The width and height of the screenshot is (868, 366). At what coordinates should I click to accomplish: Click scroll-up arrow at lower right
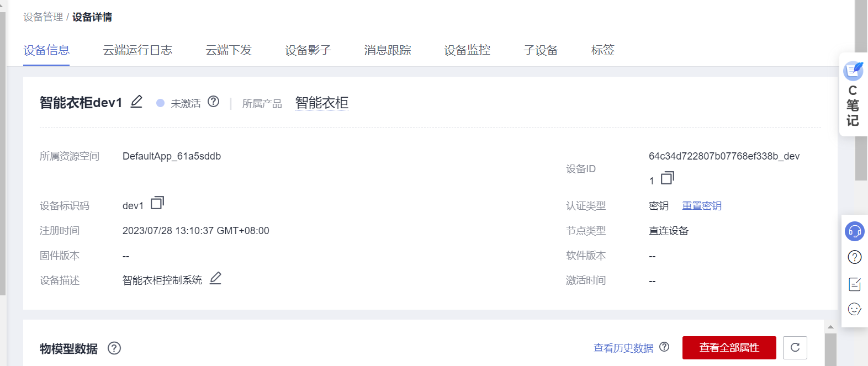tap(830, 327)
